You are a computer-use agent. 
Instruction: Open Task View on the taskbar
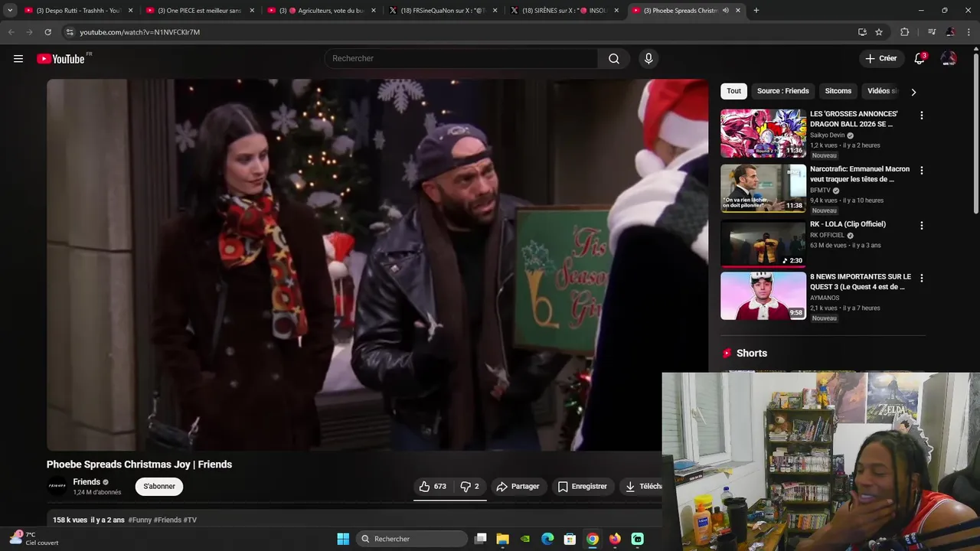pos(480,539)
